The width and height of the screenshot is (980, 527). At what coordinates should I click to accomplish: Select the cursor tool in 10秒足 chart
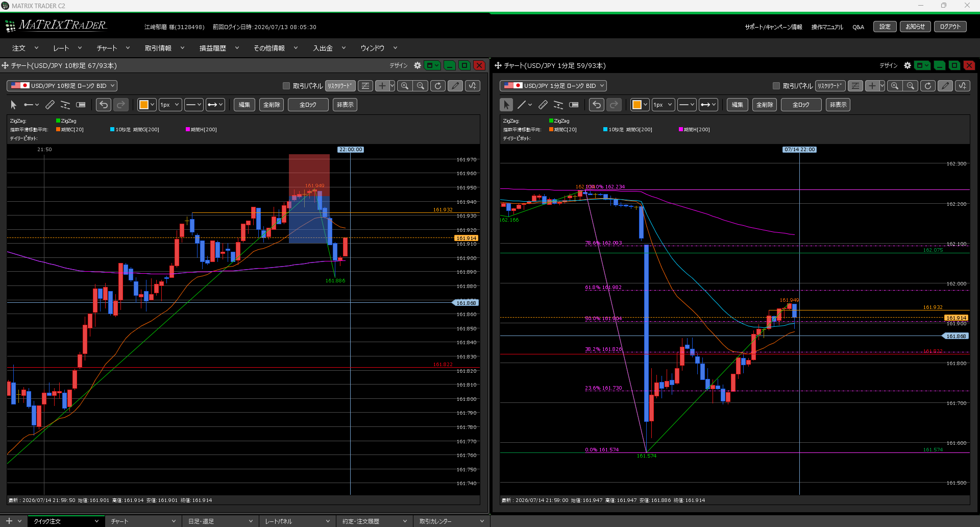point(13,105)
